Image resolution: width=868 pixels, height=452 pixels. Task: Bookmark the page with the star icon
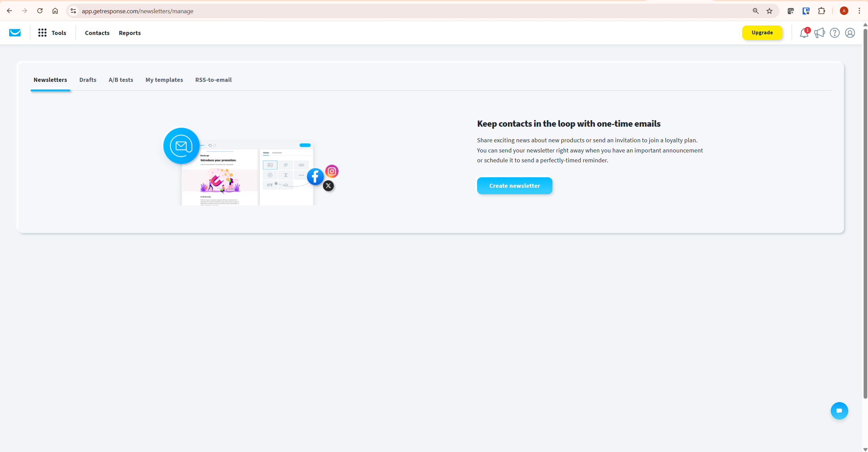(x=769, y=11)
